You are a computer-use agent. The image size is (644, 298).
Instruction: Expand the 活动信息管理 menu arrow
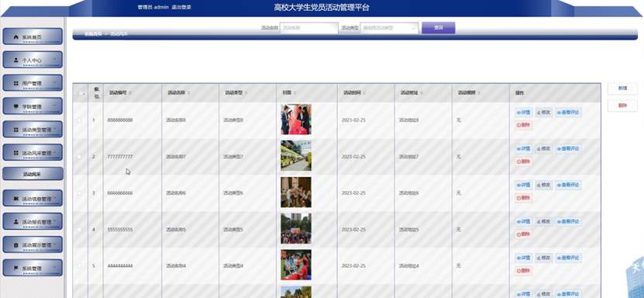(x=54, y=199)
